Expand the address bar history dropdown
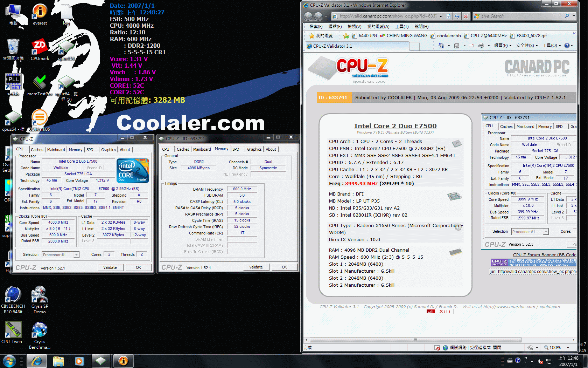Screen dimensions: 588x368 pyautogui.click(x=440, y=16)
